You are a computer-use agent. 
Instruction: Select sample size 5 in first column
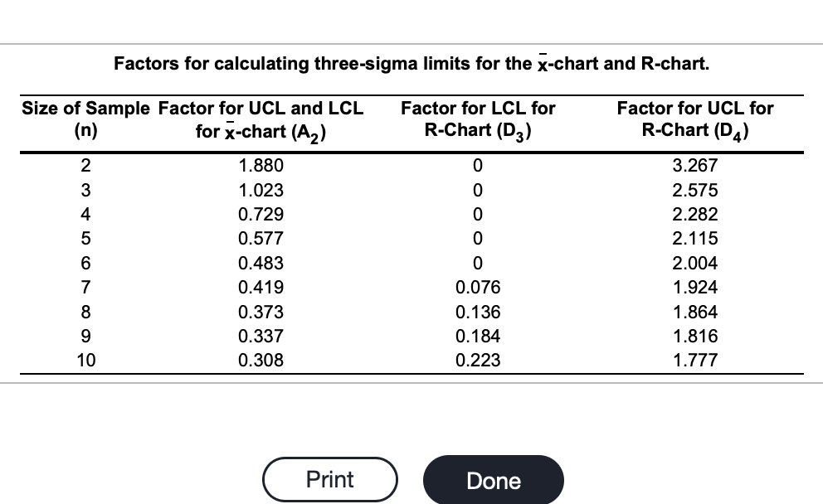pyautogui.click(x=86, y=239)
